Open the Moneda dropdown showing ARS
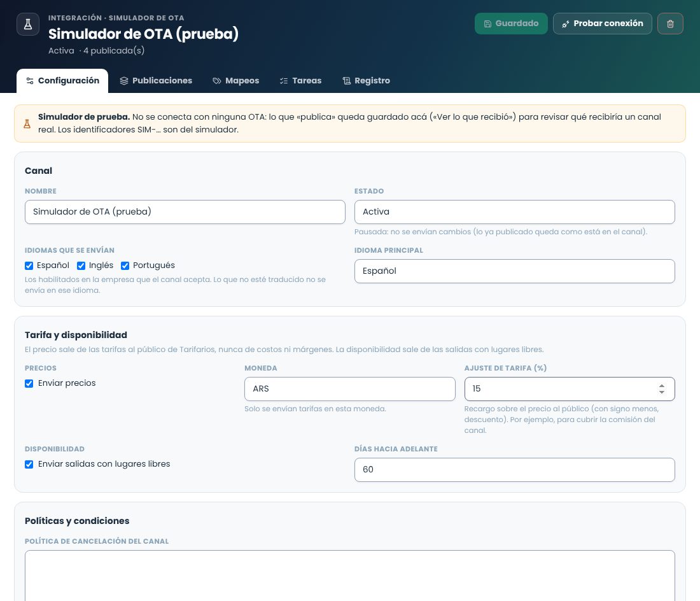 coord(349,389)
